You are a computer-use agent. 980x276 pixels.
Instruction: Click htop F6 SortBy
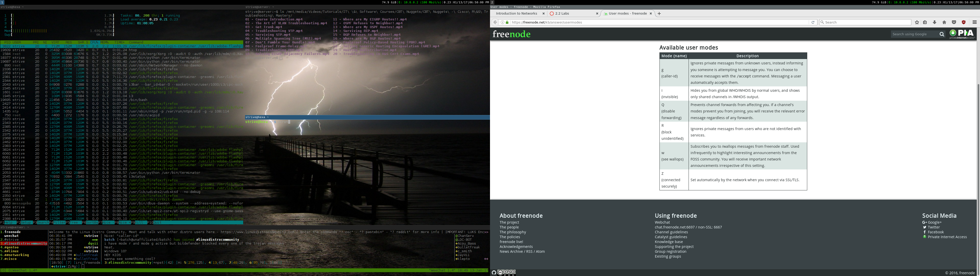click(x=90, y=223)
